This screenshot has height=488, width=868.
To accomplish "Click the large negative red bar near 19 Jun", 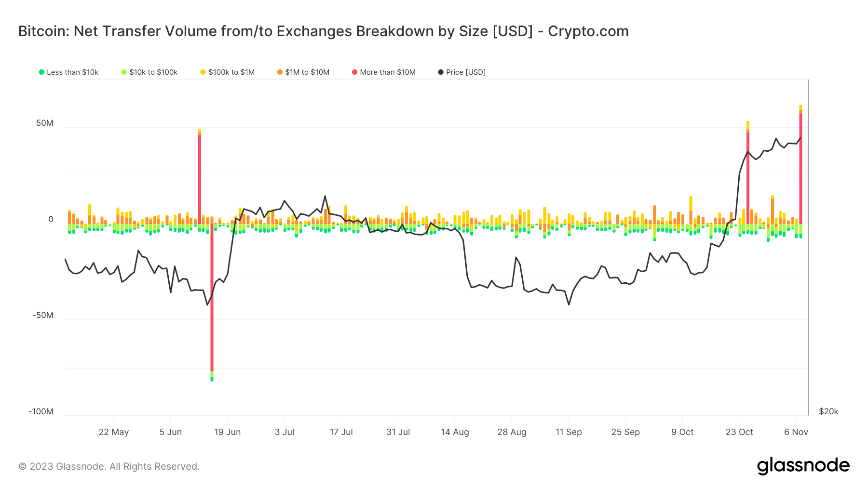I will pyautogui.click(x=212, y=299).
